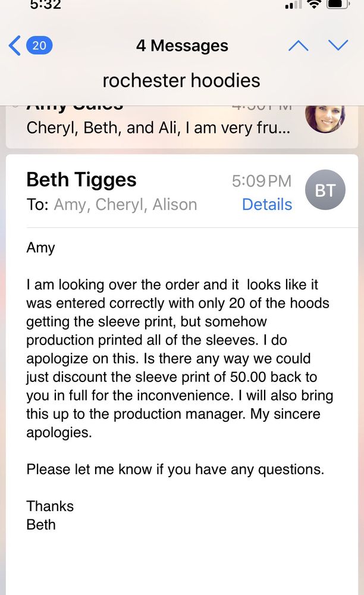
Task: Tap the unread badge showing 20
Action: (39, 46)
